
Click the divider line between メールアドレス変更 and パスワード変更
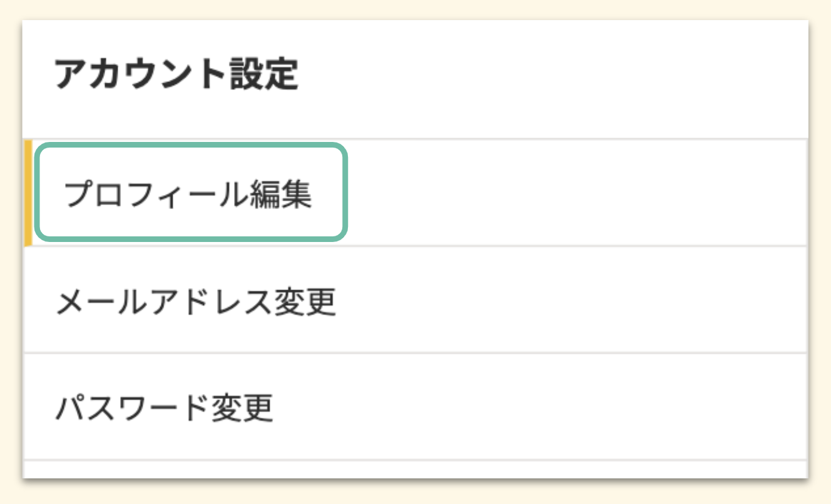click(413, 353)
